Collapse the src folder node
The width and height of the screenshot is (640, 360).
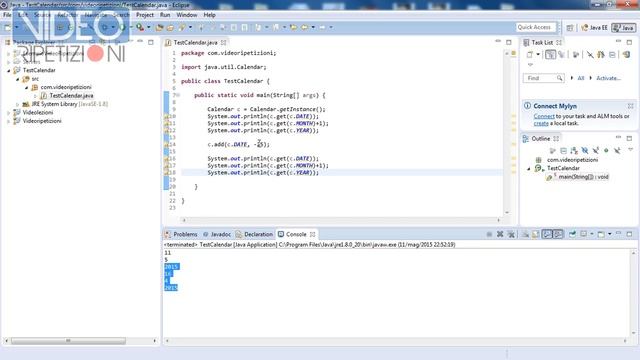click(18, 79)
